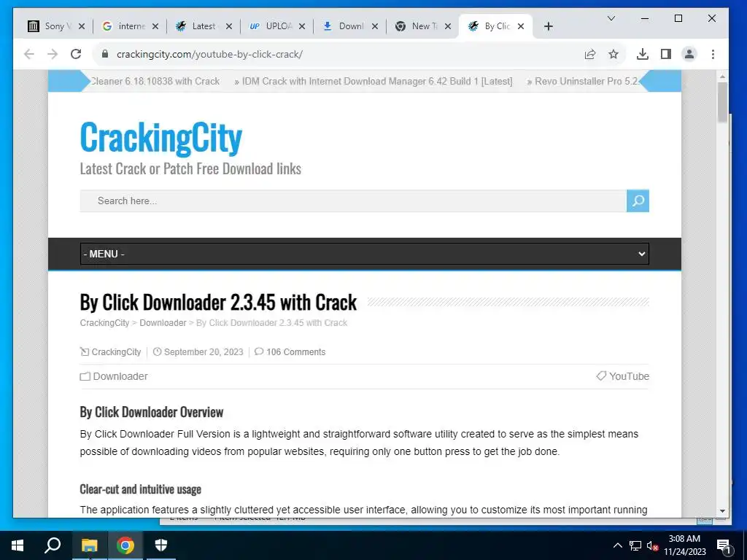The width and height of the screenshot is (747, 560).
Task: Open the CCleaner 6.18.10838 ticker link
Action: (x=155, y=82)
